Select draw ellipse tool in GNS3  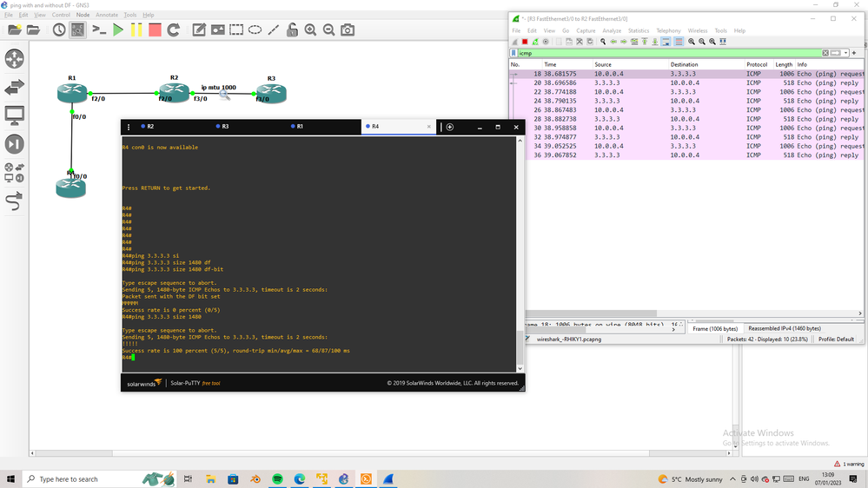pos(255,30)
